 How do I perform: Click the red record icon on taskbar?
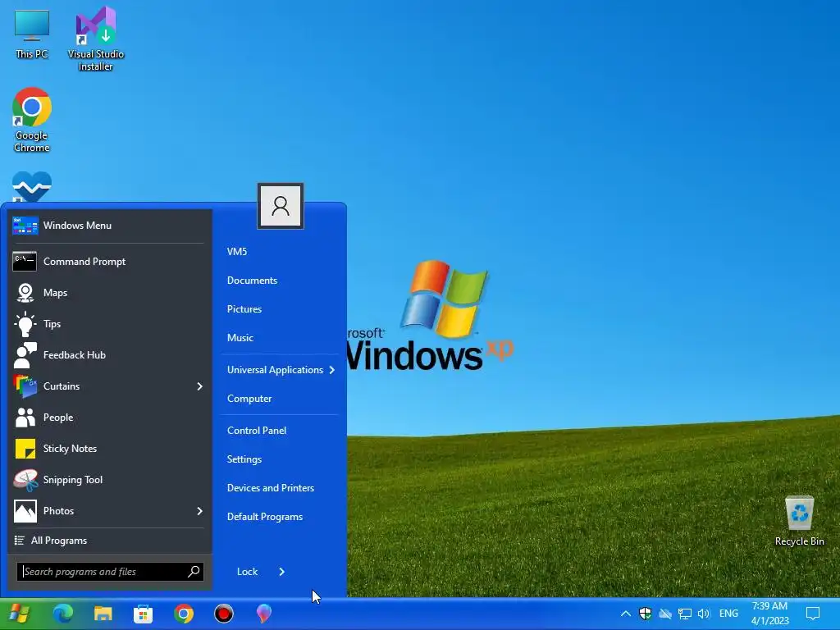click(224, 614)
